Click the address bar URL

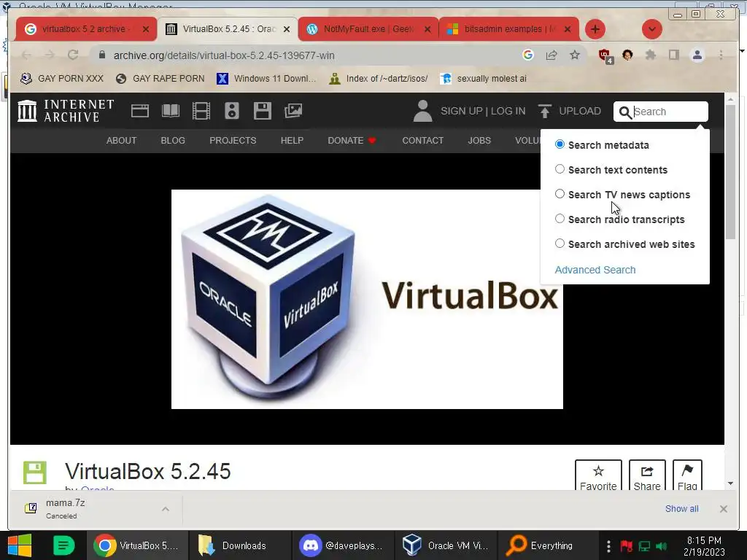(224, 55)
